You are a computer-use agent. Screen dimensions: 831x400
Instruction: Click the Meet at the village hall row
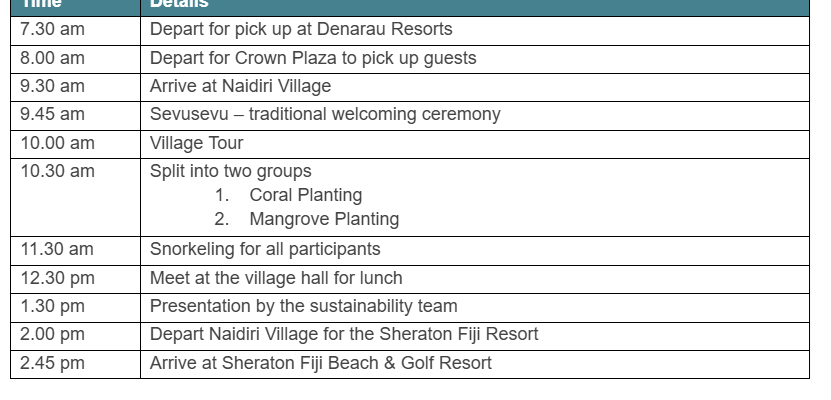point(410,279)
